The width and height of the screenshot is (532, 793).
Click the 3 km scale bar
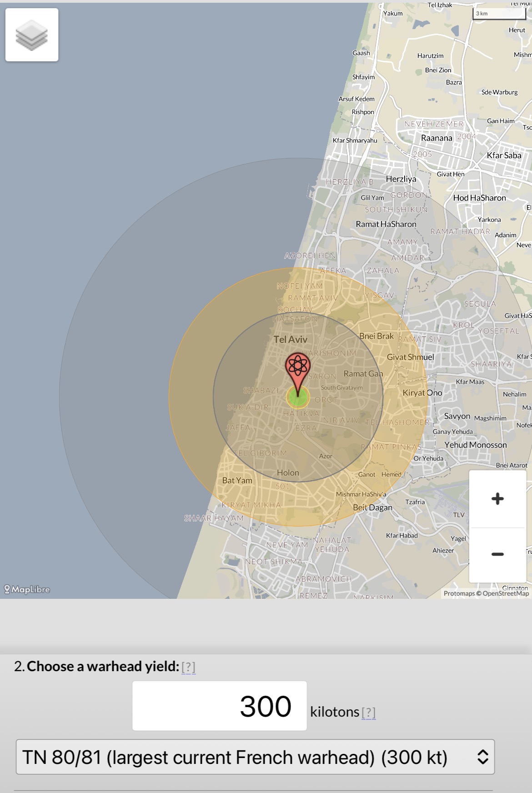(499, 14)
